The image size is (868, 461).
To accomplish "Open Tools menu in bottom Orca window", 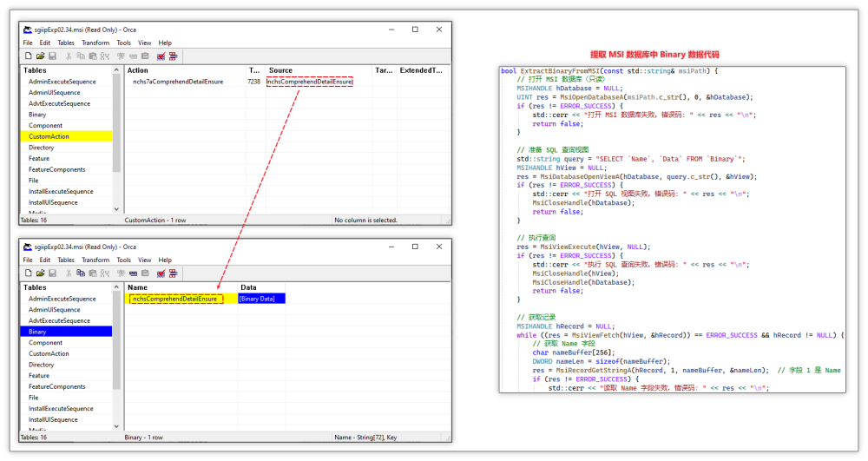I will click(x=124, y=260).
